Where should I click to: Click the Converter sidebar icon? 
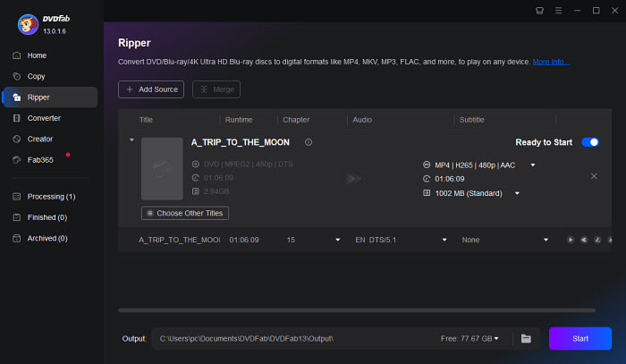[x=16, y=118]
